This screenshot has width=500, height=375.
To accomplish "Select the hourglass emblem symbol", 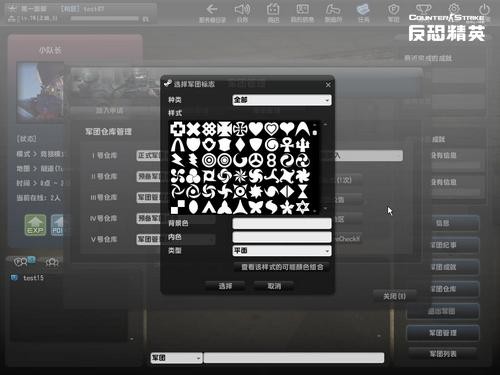I will [x=302, y=192].
